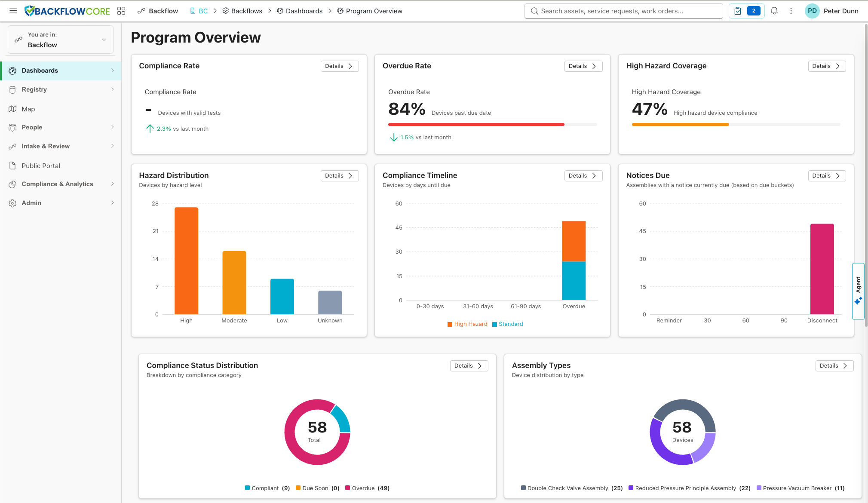Open Details for the Notices Due chart
Image resolution: width=868 pixels, height=503 pixels.
[826, 175]
